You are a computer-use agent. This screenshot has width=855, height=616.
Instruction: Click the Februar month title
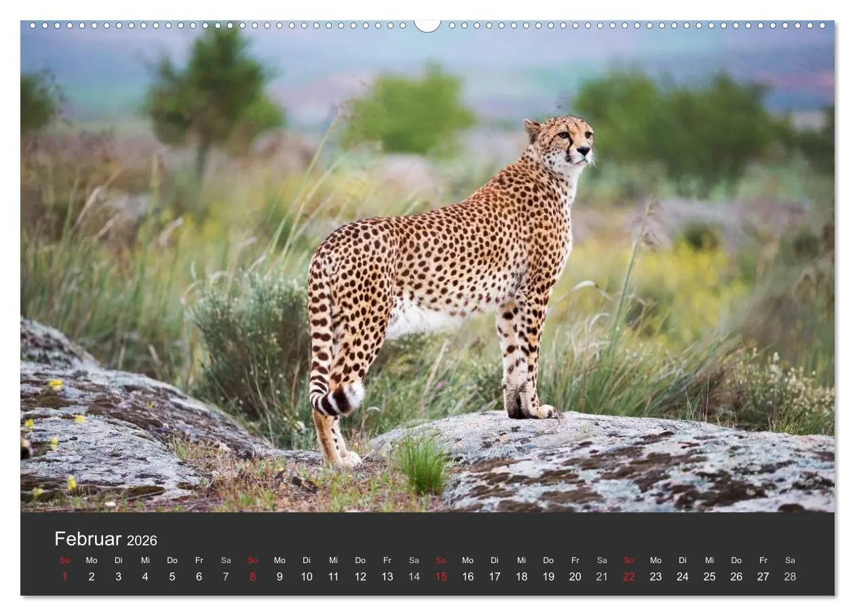point(89,539)
